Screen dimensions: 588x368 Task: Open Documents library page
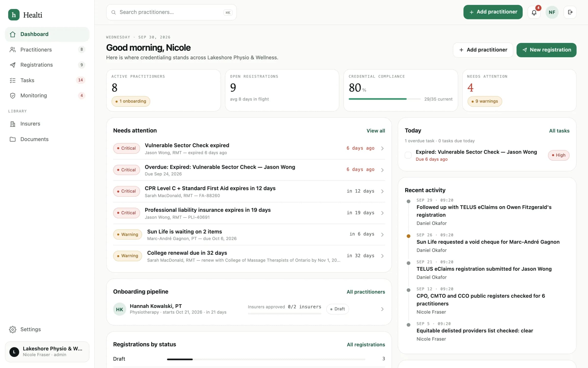[x=47, y=139]
